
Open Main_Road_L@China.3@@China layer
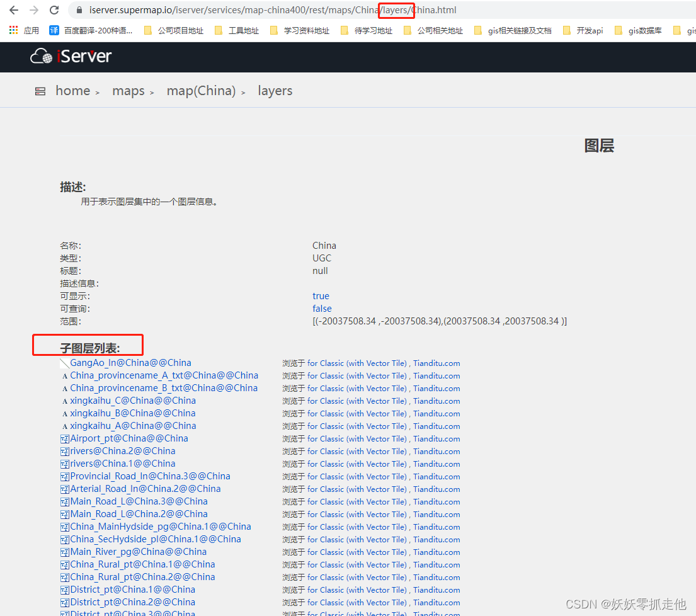(139, 501)
